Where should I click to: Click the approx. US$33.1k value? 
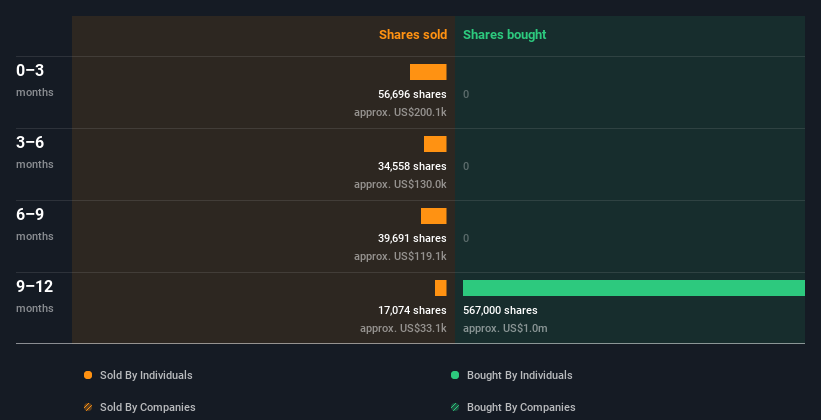pyautogui.click(x=403, y=328)
